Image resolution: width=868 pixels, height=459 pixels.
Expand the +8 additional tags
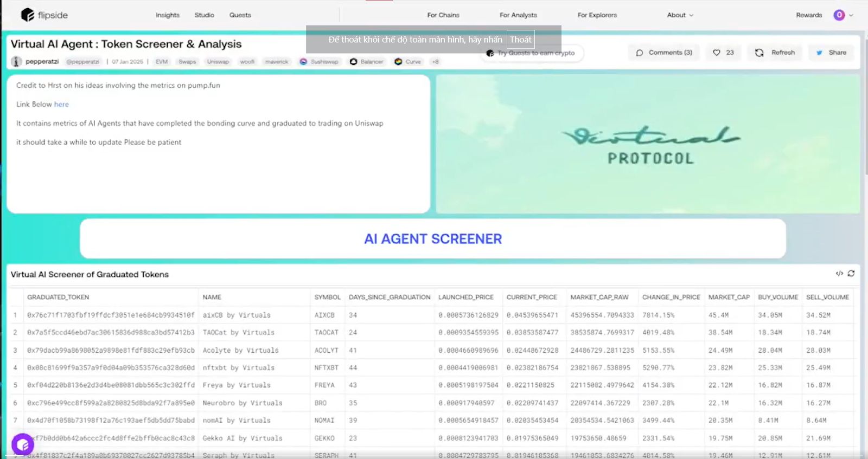coord(435,62)
